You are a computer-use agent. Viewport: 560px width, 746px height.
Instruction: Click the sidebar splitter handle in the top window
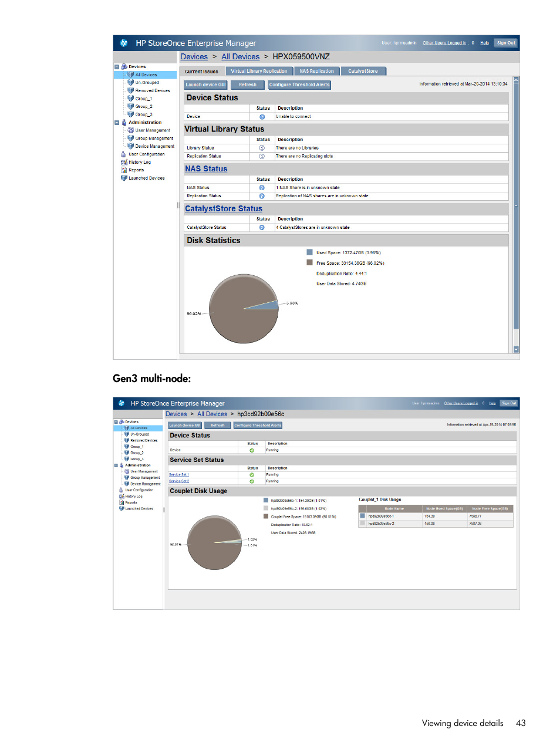coord(178,205)
